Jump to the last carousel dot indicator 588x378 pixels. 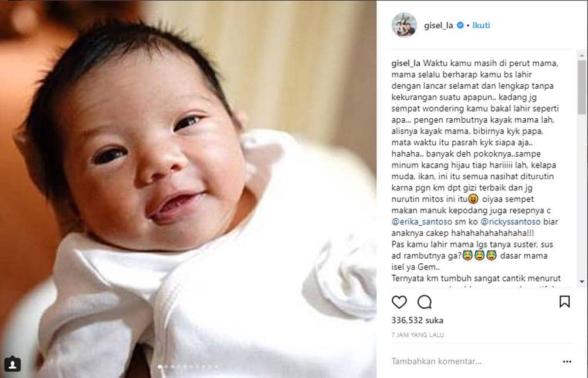tap(216, 367)
